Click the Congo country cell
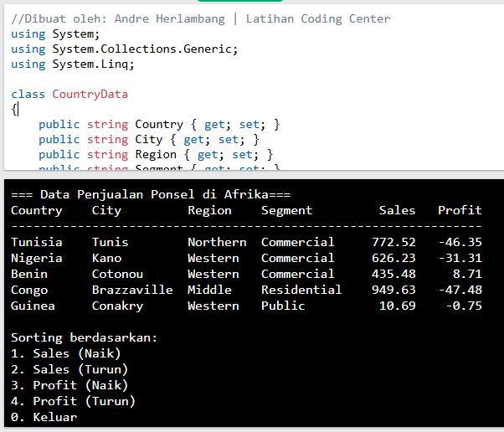This screenshot has height=432, width=504. tap(29, 291)
